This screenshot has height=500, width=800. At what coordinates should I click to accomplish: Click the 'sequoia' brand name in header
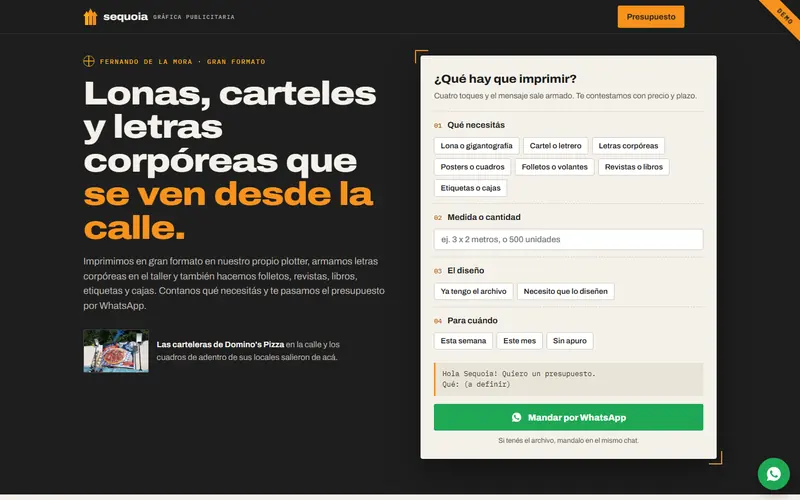pyautogui.click(x=126, y=17)
